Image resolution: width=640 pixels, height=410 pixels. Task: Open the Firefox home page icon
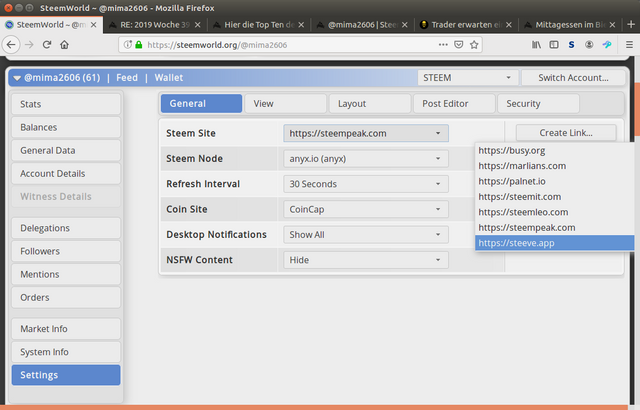click(64, 45)
